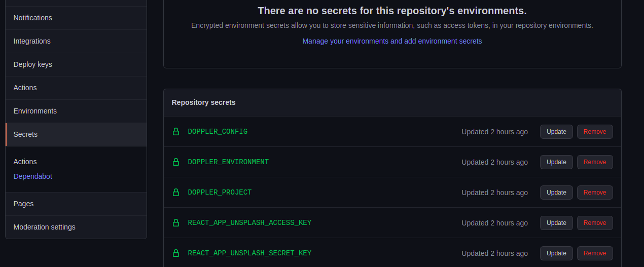Select Deploy keys in settings sidebar

(x=33, y=64)
